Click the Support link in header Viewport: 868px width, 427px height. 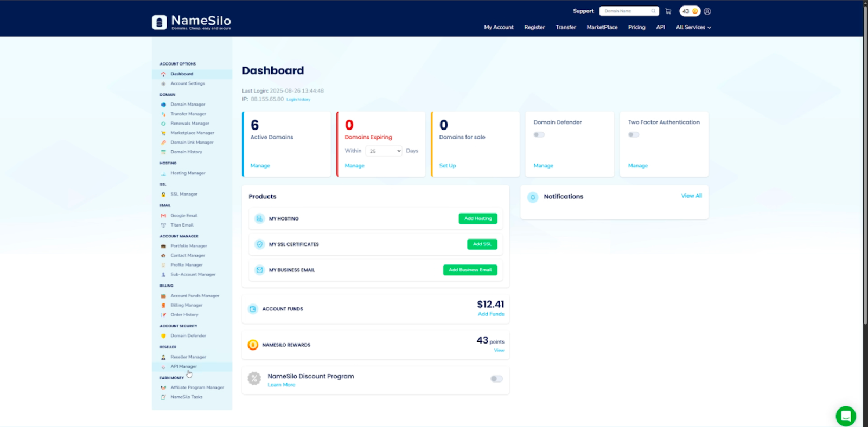coord(583,11)
